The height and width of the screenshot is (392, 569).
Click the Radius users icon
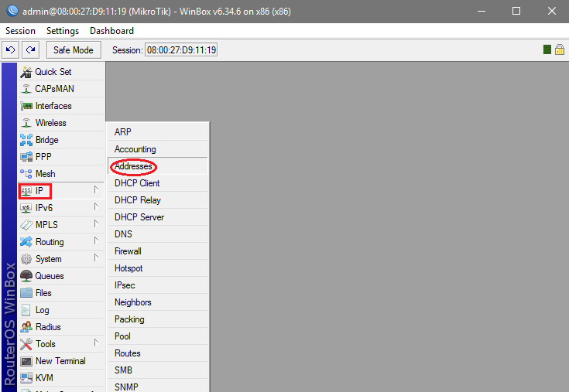26,327
